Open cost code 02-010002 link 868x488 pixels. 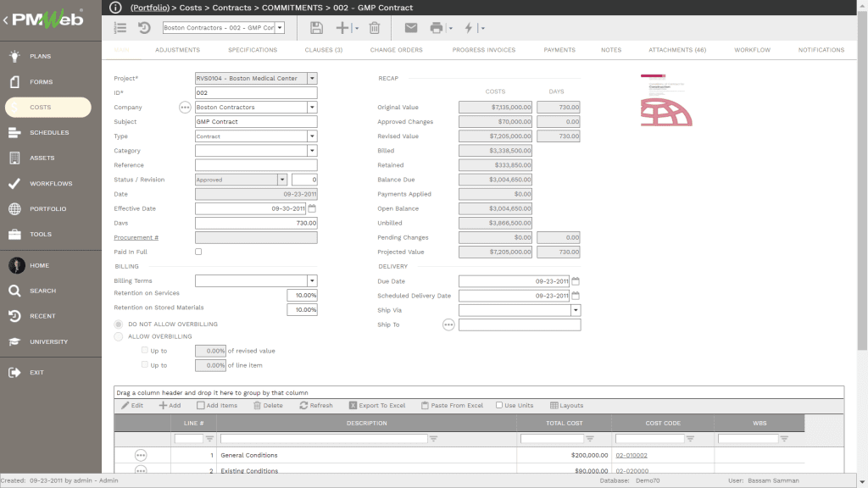pos(632,455)
